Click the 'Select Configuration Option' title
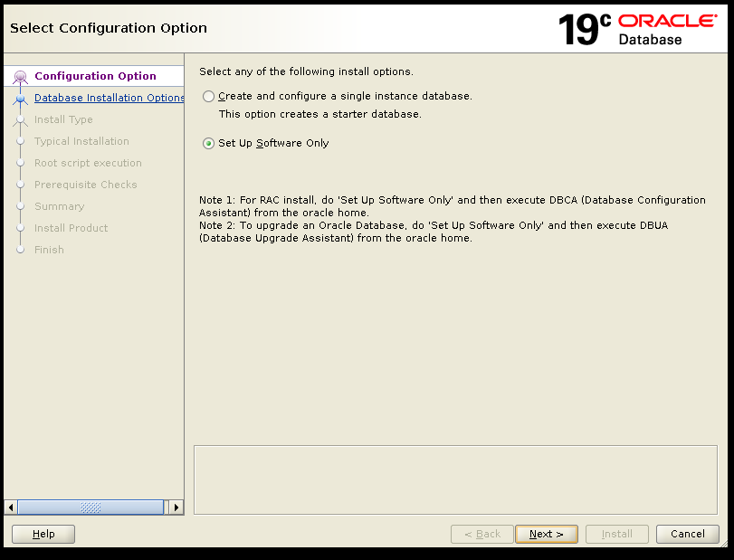Image resolution: width=734 pixels, height=560 pixels. (x=109, y=28)
